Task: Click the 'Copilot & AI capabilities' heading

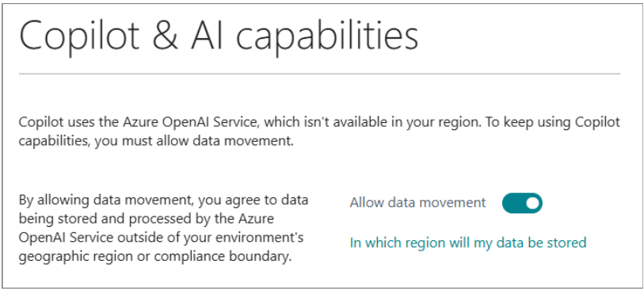Action: tap(219, 36)
